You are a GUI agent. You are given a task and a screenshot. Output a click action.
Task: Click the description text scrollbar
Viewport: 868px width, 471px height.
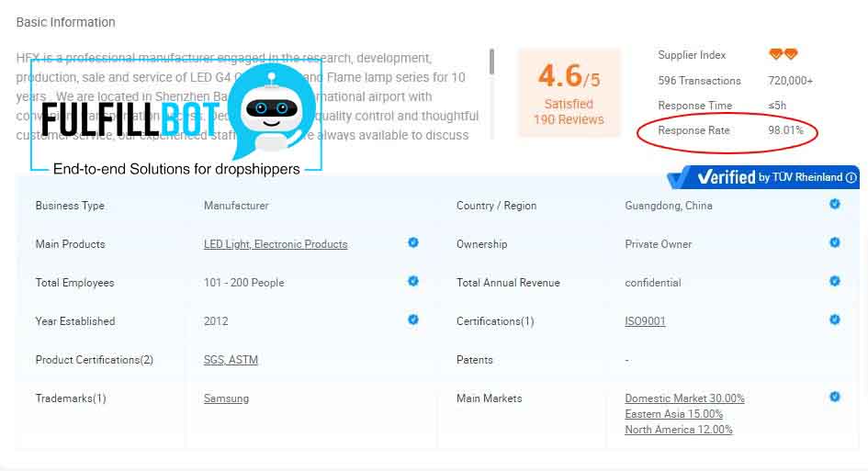[x=492, y=62]
